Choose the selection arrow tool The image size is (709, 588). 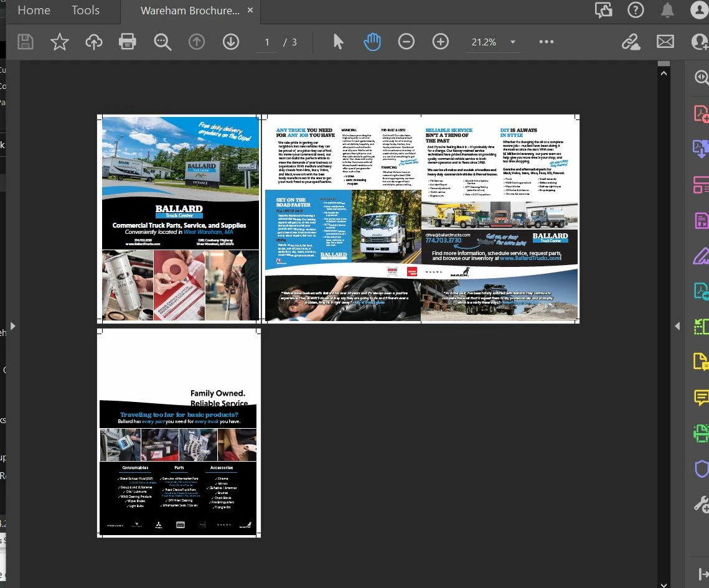(x=338, y=42)
